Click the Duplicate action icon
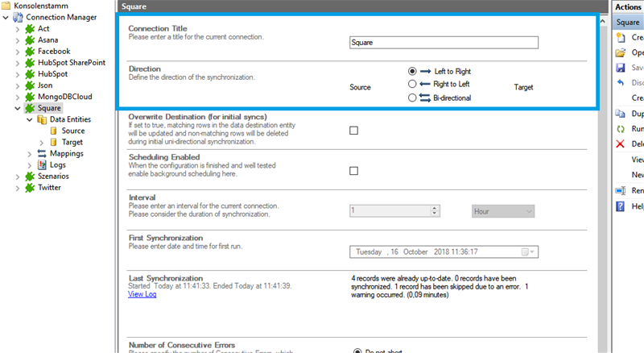This screenshot has width=644, height=353. click(621, 114)
